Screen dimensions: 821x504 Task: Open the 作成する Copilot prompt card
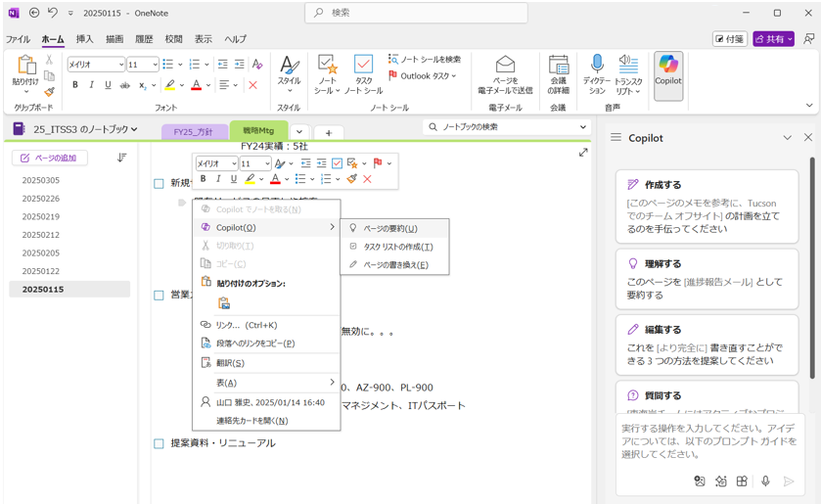707,206
